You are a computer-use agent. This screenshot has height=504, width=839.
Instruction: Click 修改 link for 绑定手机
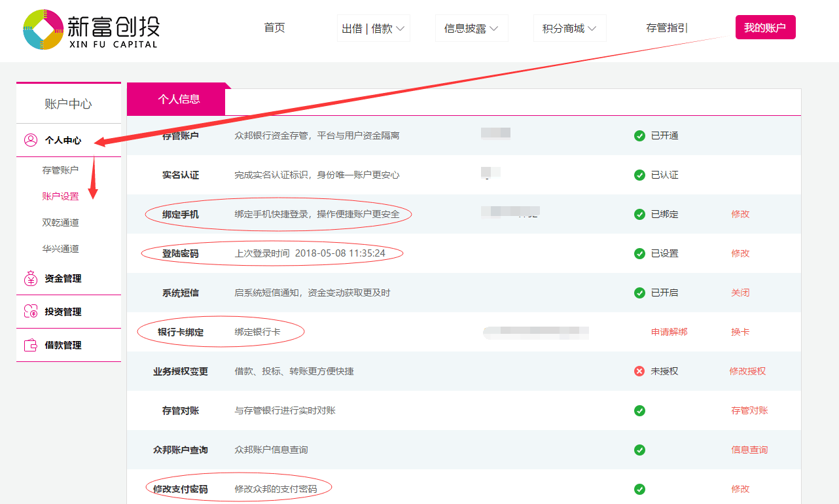pyautogui.click(x=740, y=214)
